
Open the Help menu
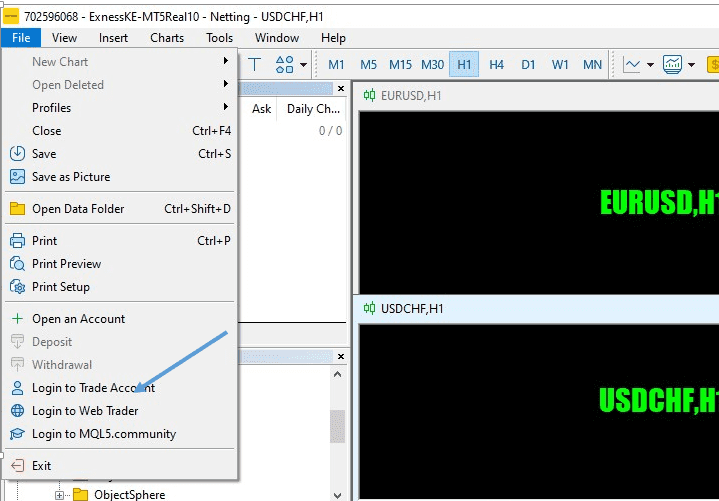click(333, 38)
